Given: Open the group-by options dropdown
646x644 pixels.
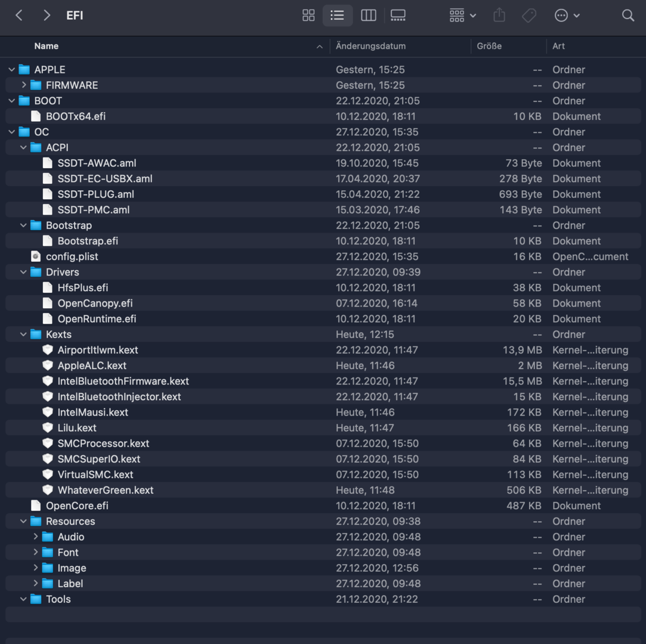Looking at the screenshot, I should (x=462, y=16).
